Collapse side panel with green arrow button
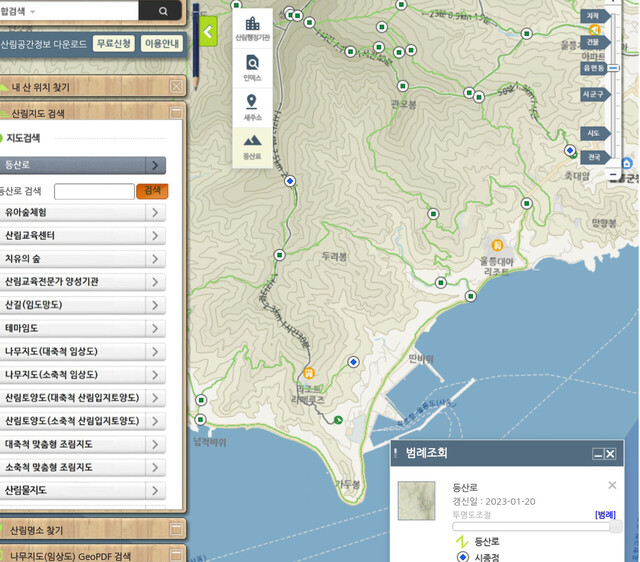640x562 pixels. 208,31
